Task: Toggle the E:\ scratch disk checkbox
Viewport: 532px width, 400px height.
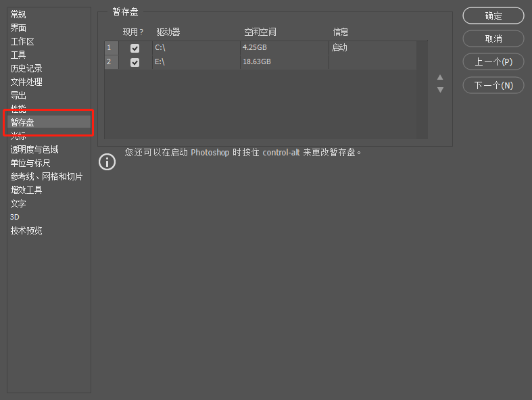Action: click(x=135, y=62)
